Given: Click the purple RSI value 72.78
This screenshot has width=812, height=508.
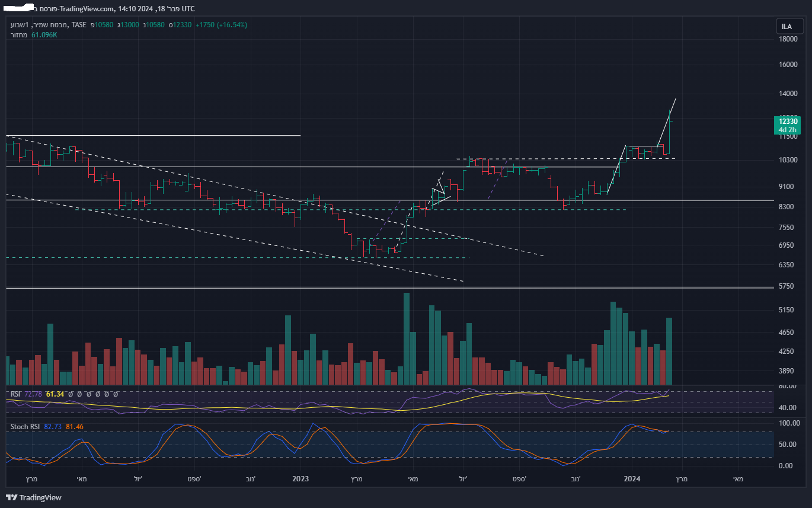Looking at the screenshot, I should [x=34, y=394].
